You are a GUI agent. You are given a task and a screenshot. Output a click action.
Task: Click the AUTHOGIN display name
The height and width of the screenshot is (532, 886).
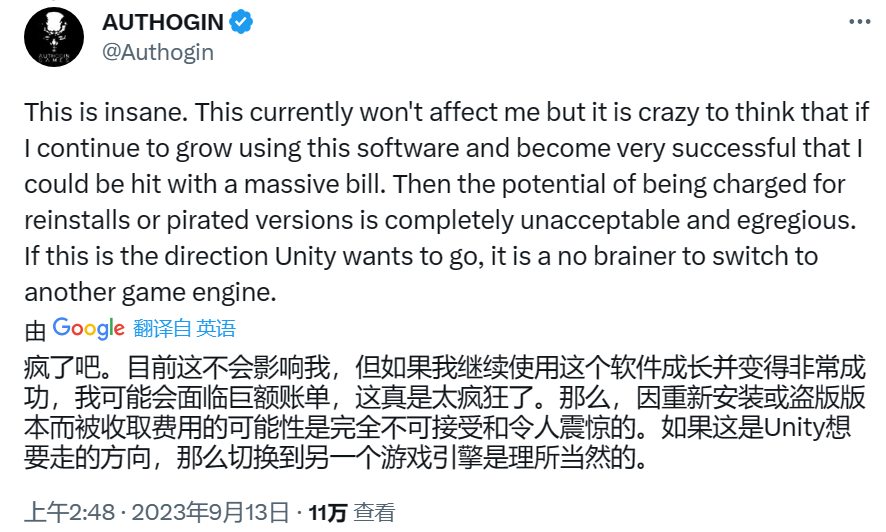point(161,21)
